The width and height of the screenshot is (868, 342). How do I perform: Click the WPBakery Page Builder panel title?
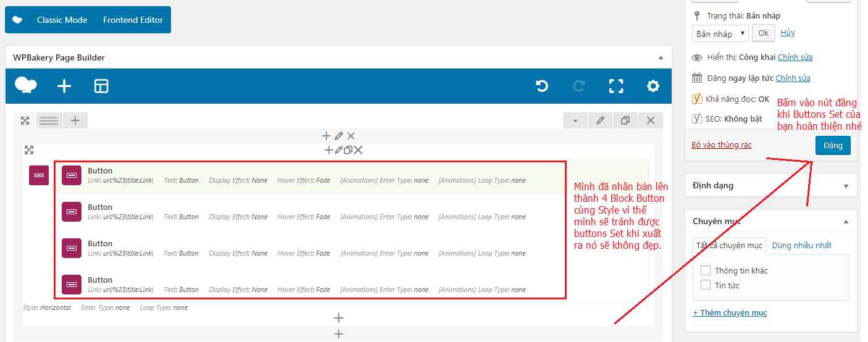[x=59, y=57]
